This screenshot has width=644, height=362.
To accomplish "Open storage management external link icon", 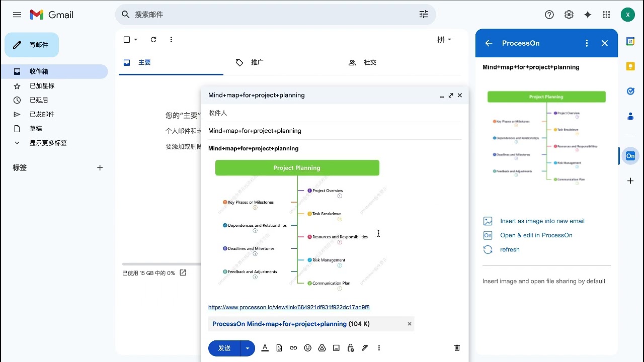I will (x=183, y=273).
